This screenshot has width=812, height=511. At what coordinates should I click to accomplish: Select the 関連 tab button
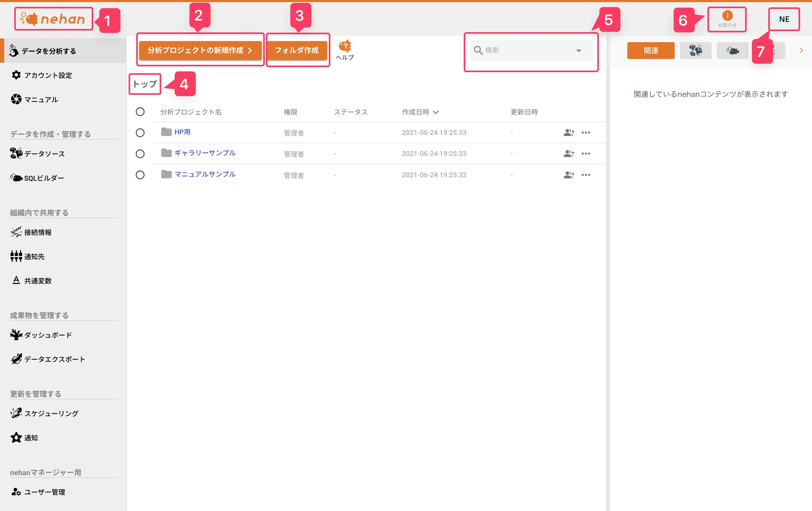coord(651,51)
